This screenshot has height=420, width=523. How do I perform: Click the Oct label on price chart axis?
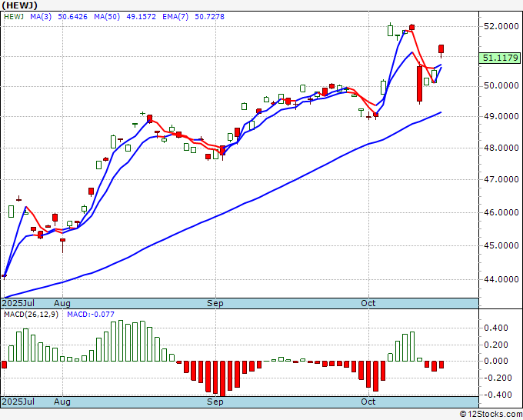coord(368,303)
